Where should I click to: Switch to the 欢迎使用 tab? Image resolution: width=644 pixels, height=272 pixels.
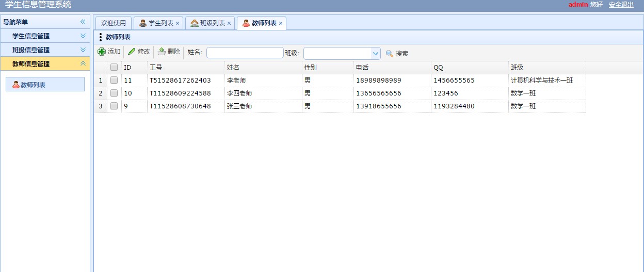coord(114,23)
